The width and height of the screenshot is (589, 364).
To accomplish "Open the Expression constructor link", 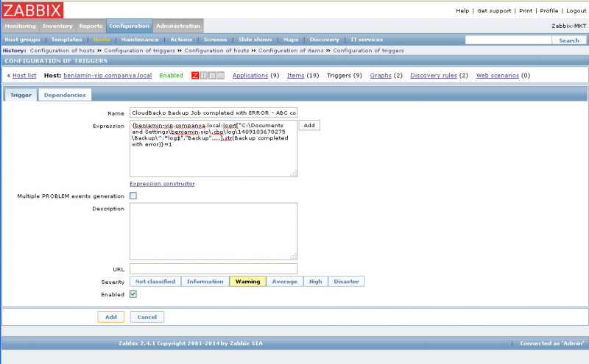I will coord(162,184).
